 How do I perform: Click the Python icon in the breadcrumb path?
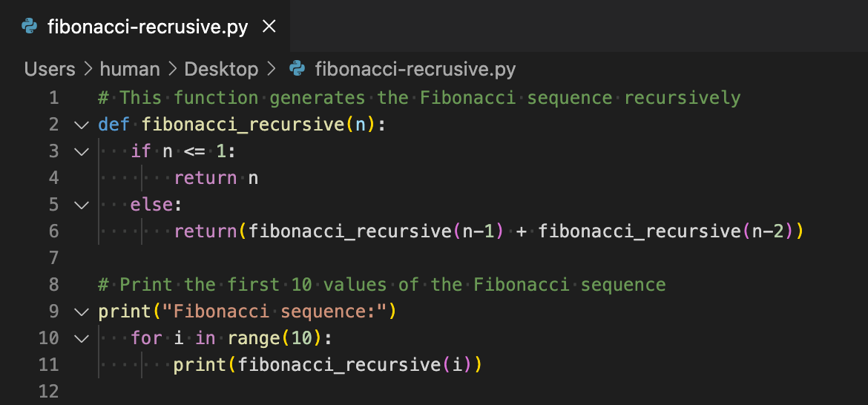297,68
